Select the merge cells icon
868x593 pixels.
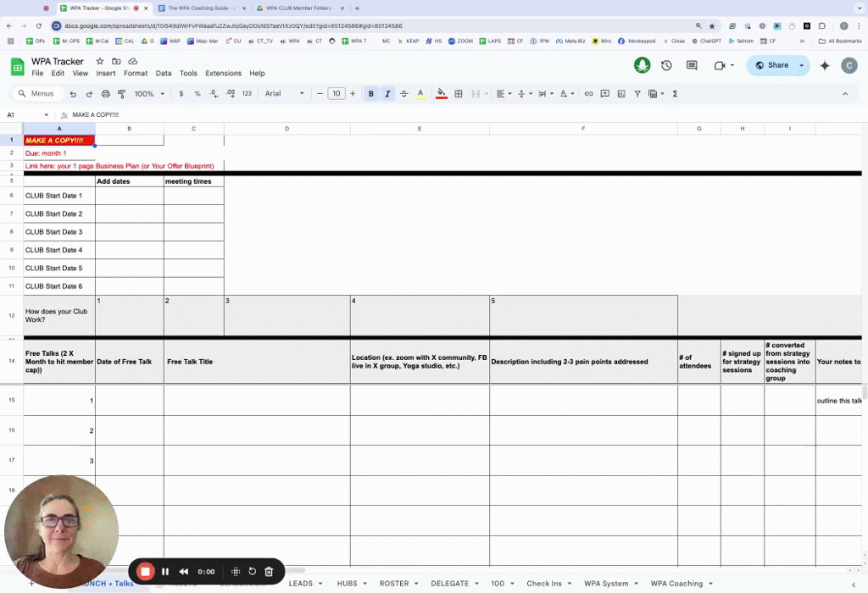click(x=476, y=93)
